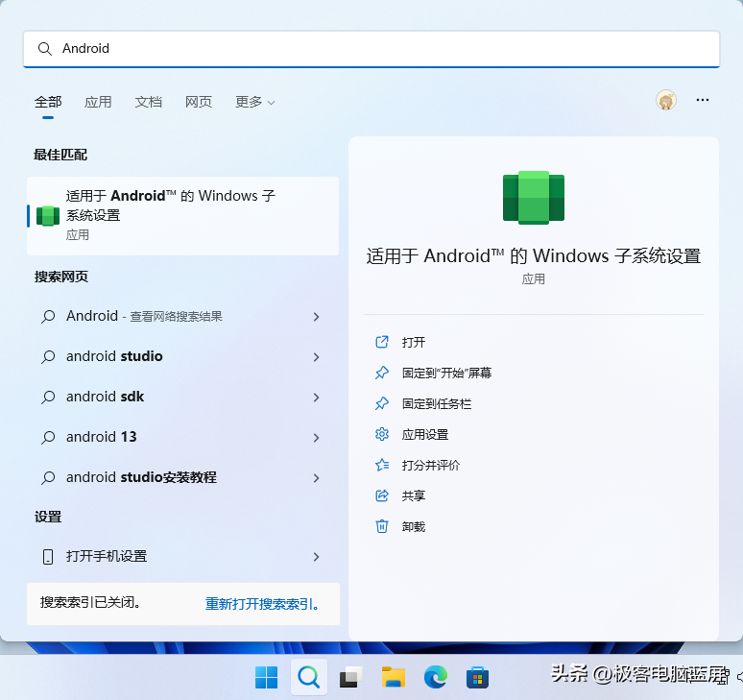Click the taskbar Search icon
This screenshot has height=700, width=743.
[309, 677]
